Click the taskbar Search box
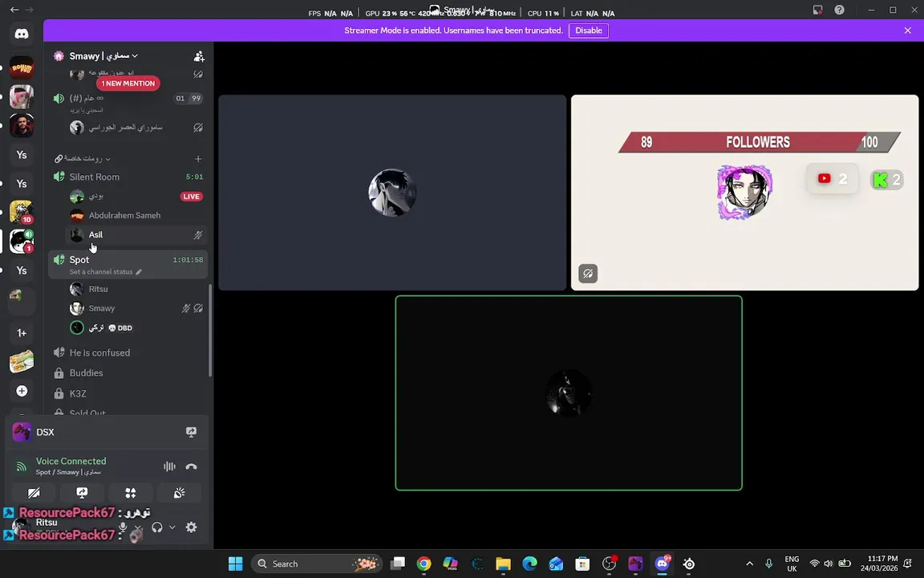 pyautogui.click(x=317, y=564)
